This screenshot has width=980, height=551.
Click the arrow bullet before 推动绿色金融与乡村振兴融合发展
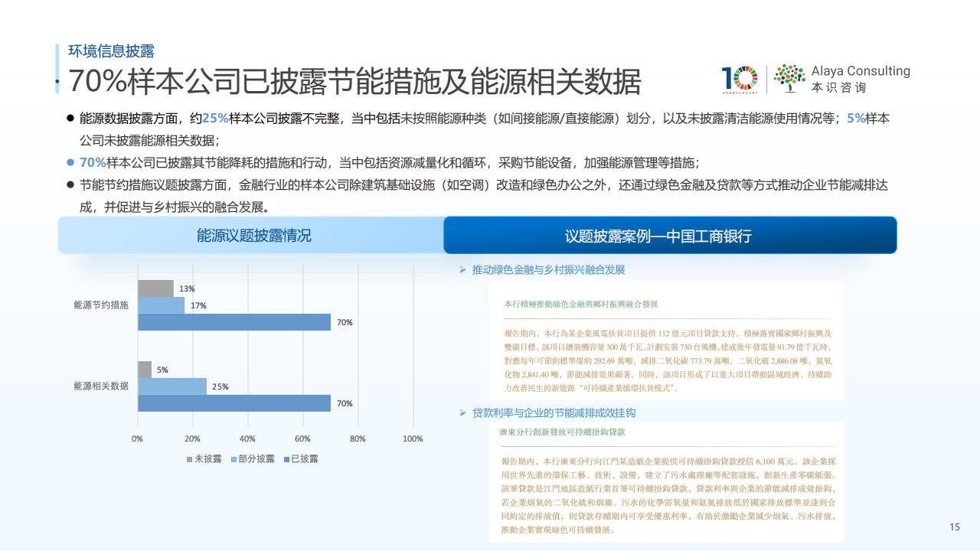point(462,270)
